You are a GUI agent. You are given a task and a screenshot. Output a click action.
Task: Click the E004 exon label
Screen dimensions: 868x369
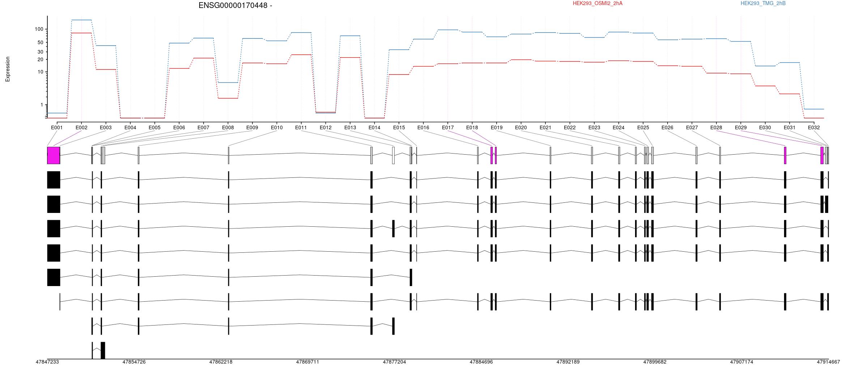(130, 127)
